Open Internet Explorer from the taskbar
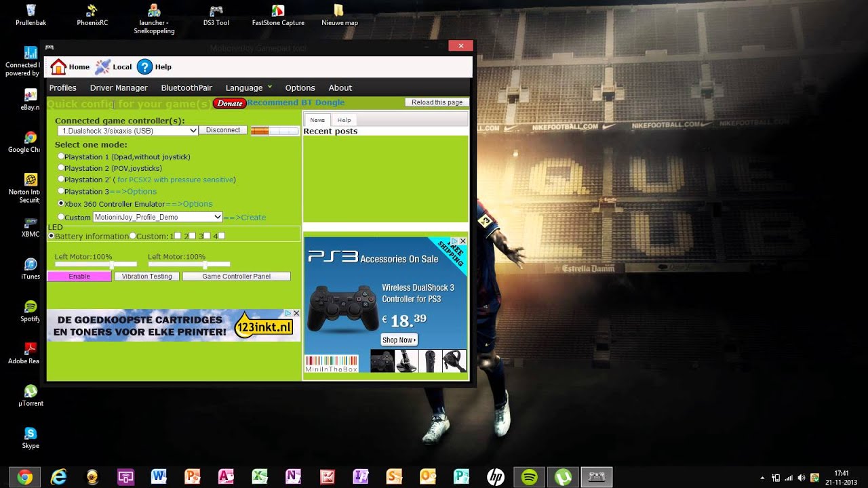This screenshot has width=868, height=488. [59, 477]
